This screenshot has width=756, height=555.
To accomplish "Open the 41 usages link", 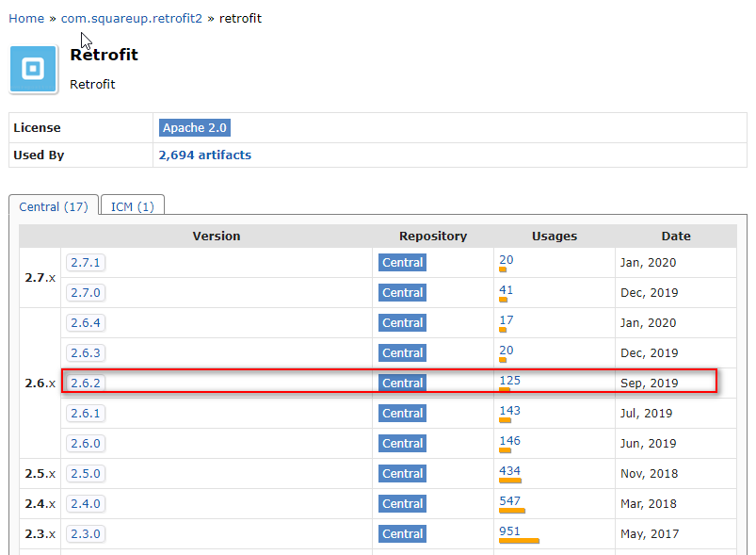I will pos(507,290).
